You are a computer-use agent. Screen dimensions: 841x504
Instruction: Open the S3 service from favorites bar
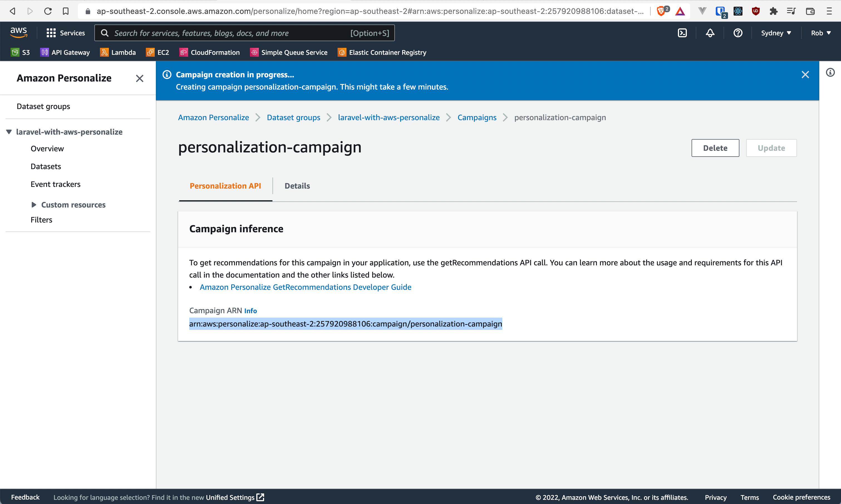[20, 52]
